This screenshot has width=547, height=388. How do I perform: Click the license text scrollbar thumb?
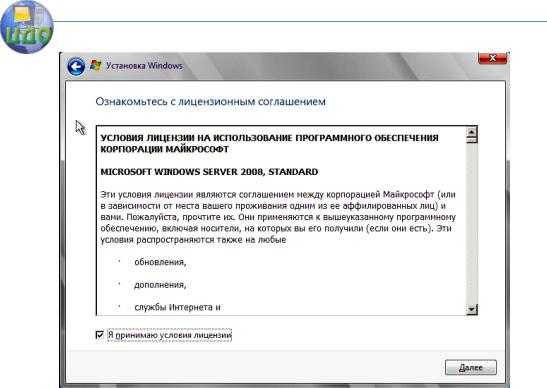[472, 140]
